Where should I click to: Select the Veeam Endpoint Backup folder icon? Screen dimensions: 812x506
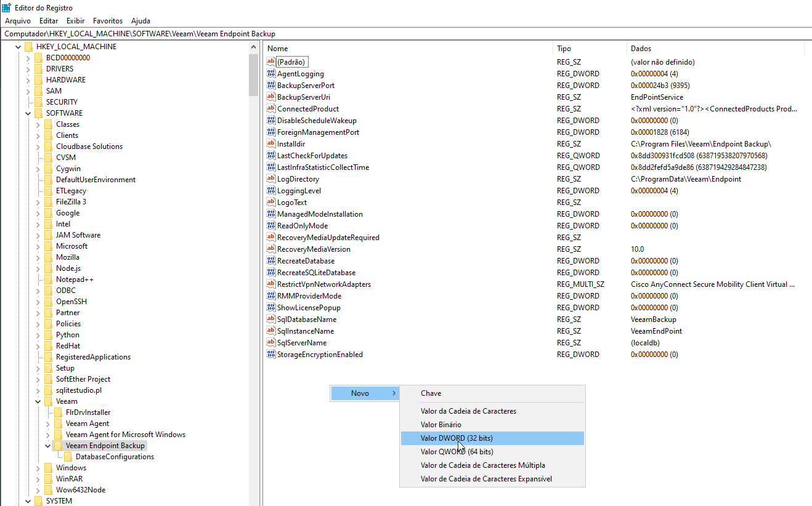pos(59,446)
